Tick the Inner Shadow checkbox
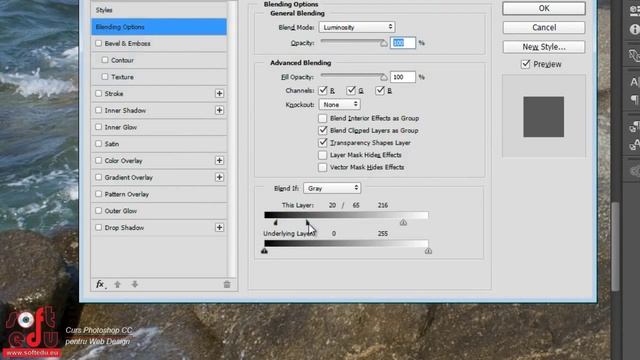Screen dimensions: 640x360 pyautogui.click(x=98, y=110)
